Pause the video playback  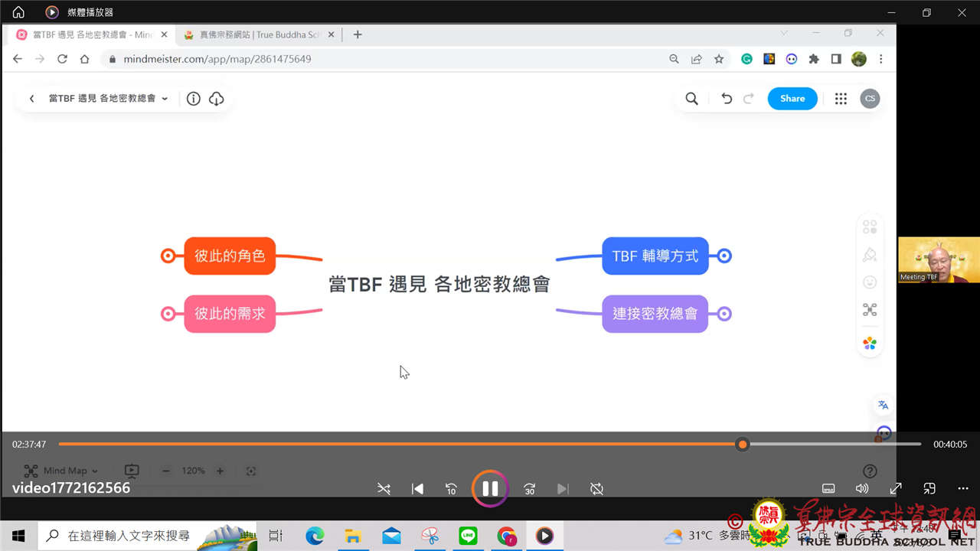[x=490, y=488]
